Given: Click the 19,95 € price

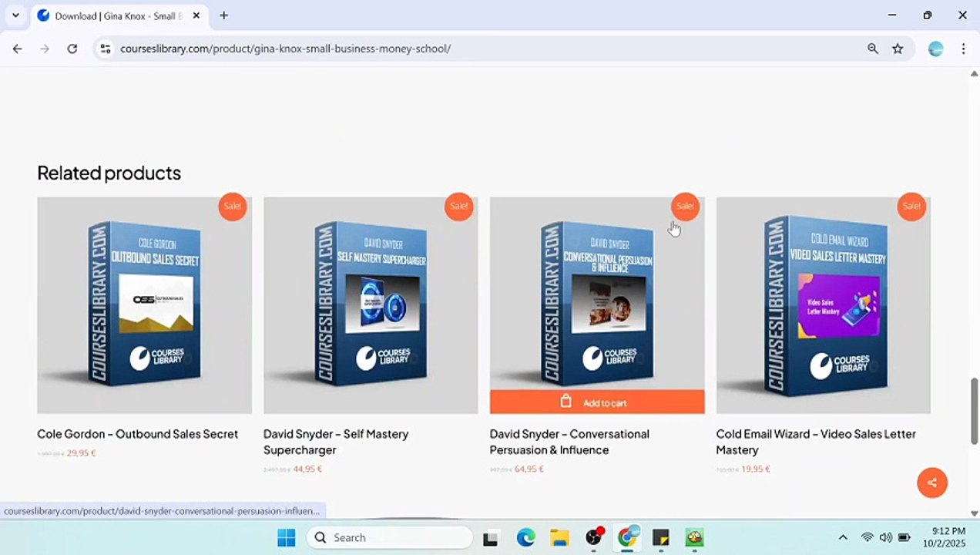Looking at the screenshot, I should [x=756, y=469].
